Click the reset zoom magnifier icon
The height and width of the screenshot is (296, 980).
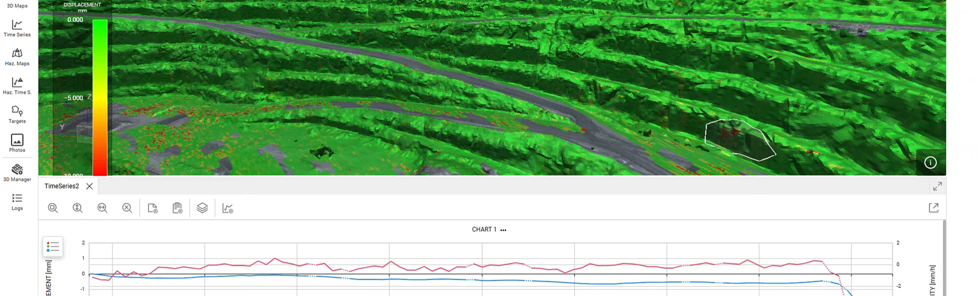pos(127,208)
